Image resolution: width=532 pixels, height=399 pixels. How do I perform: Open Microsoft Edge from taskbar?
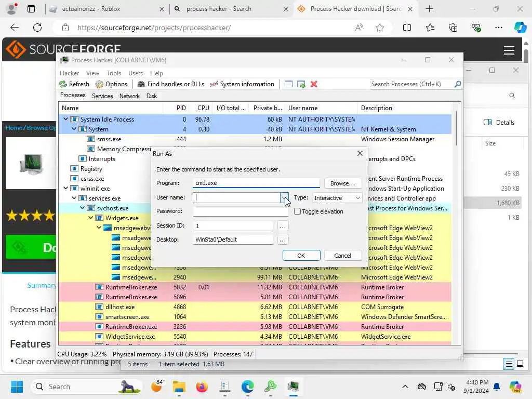[x=248, y=387]
